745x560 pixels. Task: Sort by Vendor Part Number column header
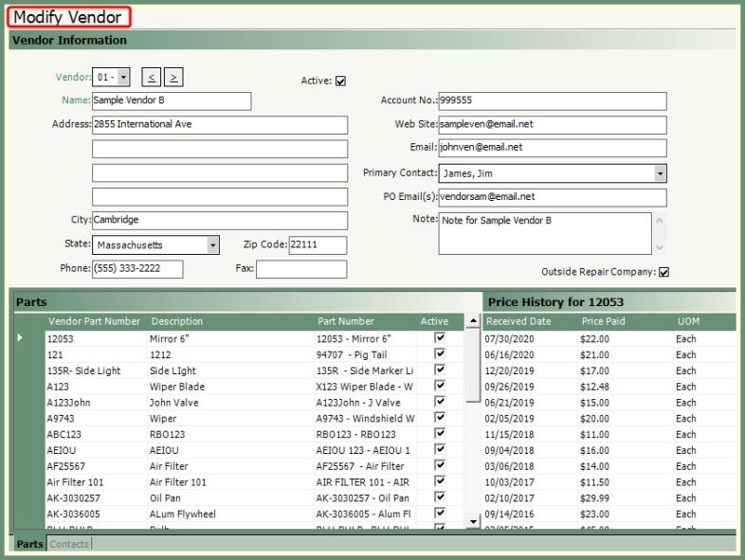pos(94,321)
